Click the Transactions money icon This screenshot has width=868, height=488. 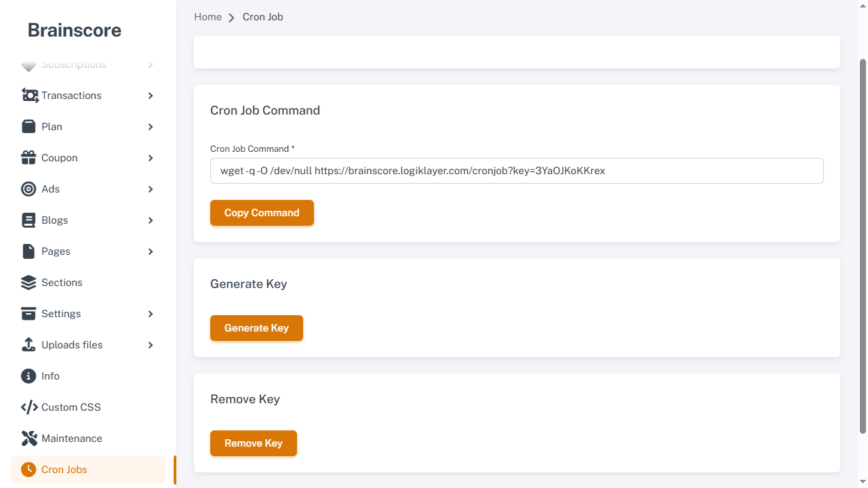pyautogui.click(x=29, y=96)
